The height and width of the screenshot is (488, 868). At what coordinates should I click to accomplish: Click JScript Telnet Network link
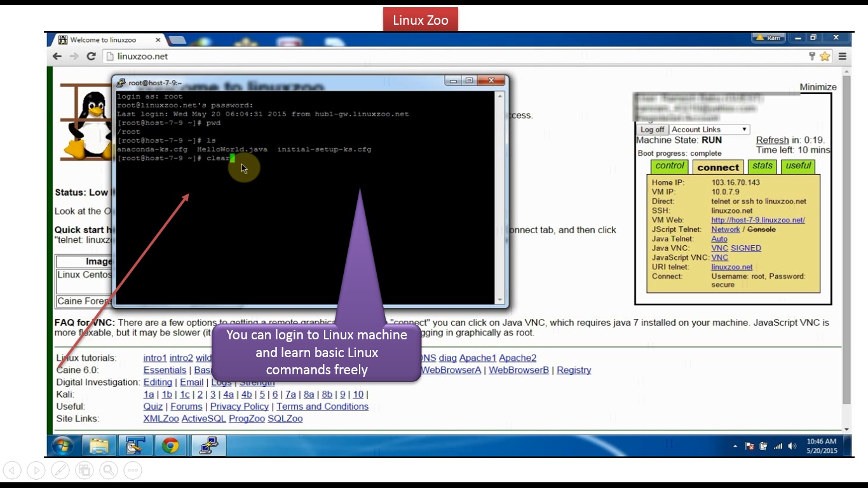point(726,229)
